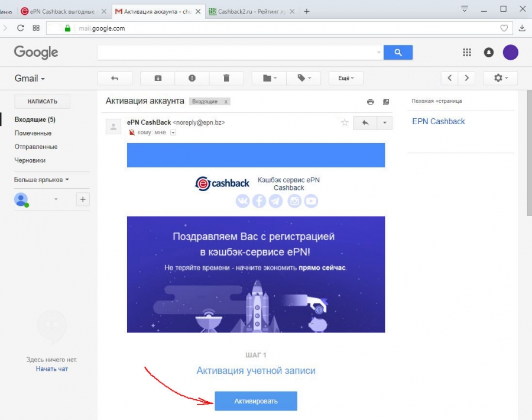Close the Cashback2.ru tab
Image resolution: width=532 pixels, height=420 pixels.
(292, 11)
